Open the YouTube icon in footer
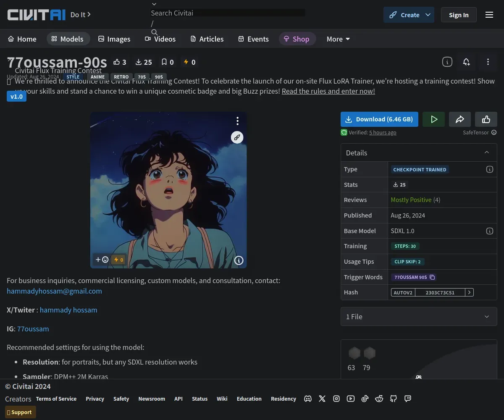 (x=351, y=399)
